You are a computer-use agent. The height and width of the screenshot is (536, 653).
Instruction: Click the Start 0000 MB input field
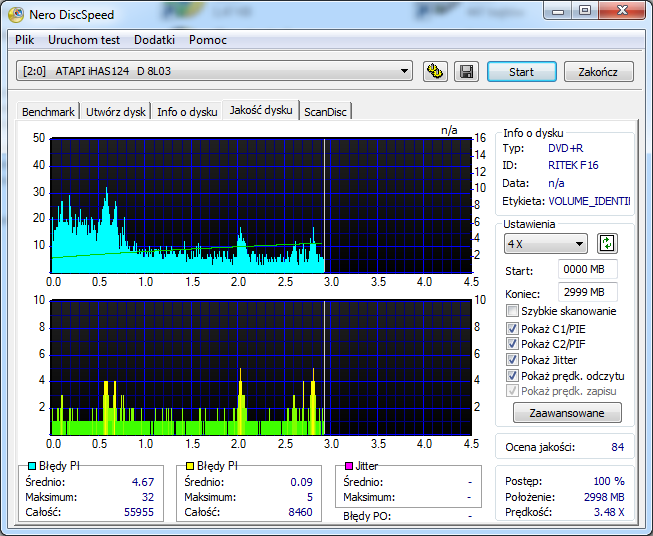(x=587, y=269)
